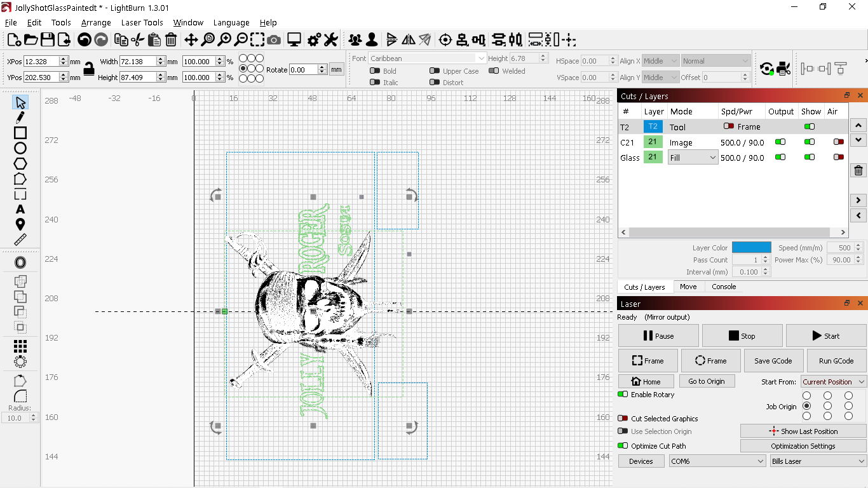Activate the Text creation tool
The height and width of the screenshot is (488, 868).
[x=20, y=209]
